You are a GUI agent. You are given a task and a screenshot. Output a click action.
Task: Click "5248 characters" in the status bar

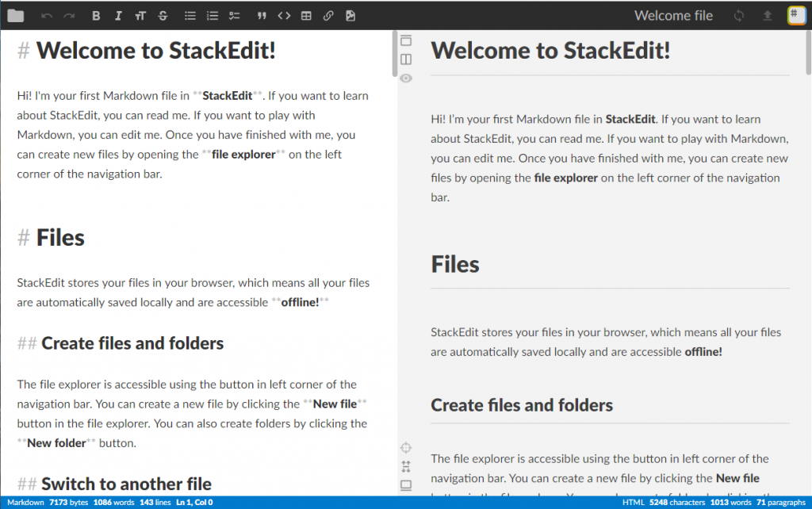pos(677,503)
